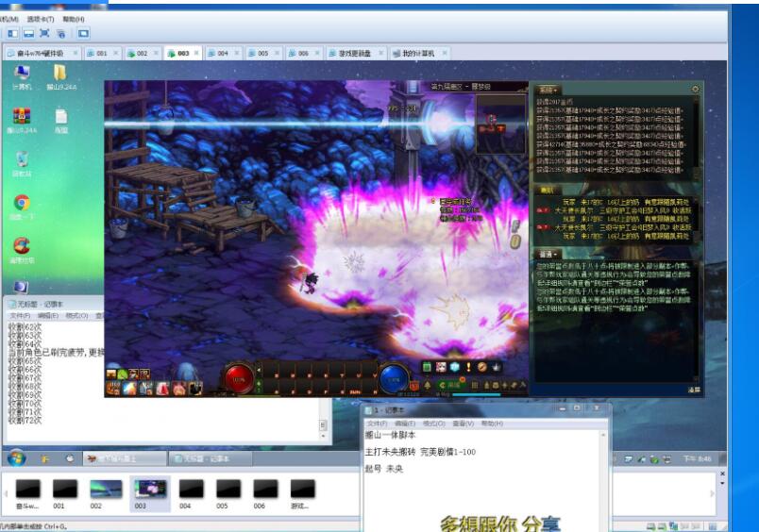Viewport: 759px width, 532px height.
Task: Click the VM system tray clock
Action: pyautogui.click(x=697, y=458)
